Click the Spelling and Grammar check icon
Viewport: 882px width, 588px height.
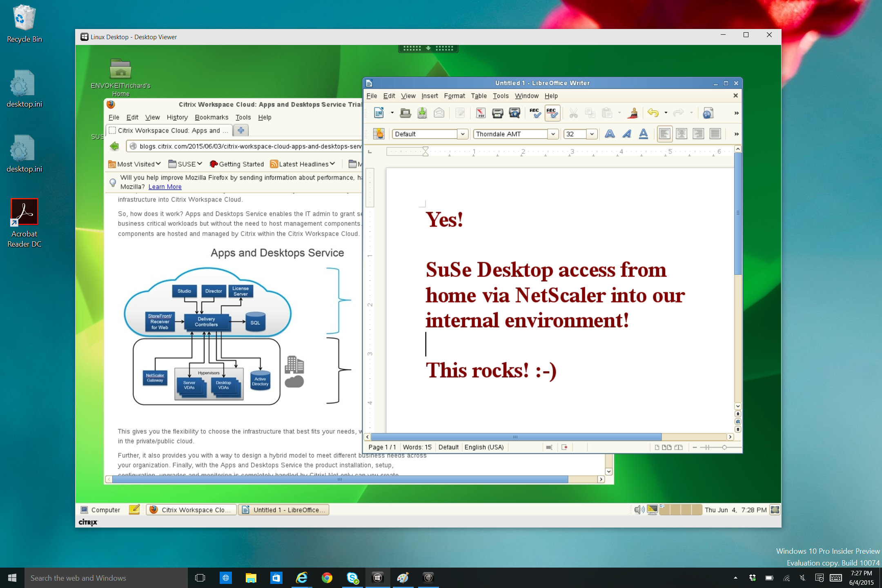(535, 113)
